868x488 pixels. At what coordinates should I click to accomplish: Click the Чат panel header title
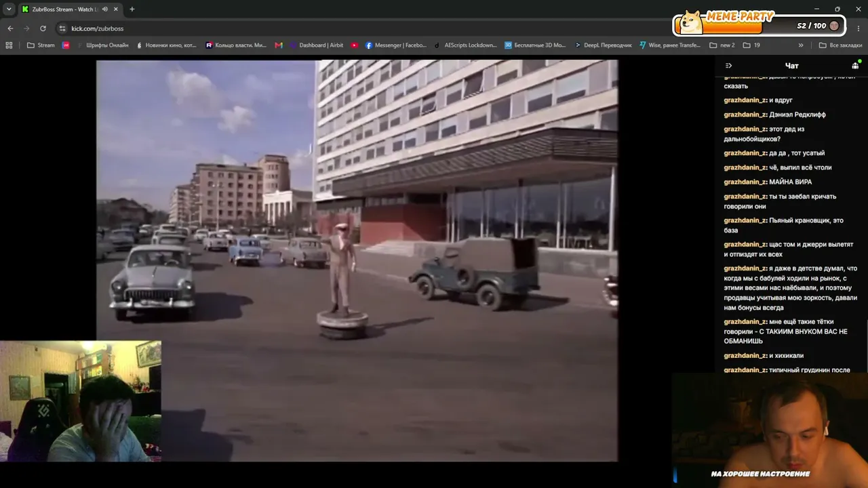coord(791,66)
